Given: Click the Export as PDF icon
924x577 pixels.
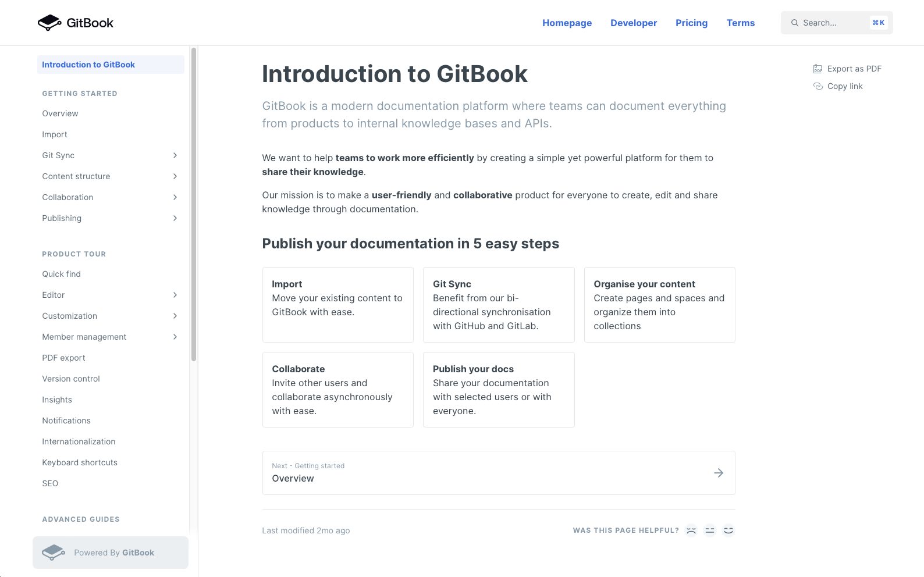Looking at the screenshot, I should (x=818, y=69).
